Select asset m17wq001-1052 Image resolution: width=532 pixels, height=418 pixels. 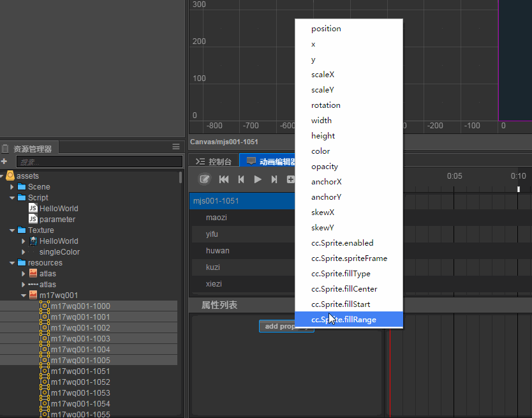coord(89,382)
